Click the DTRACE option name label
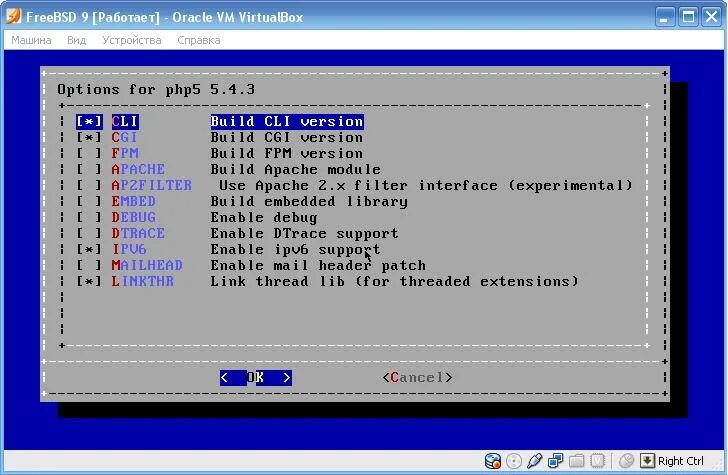The image size is (728, 475). (138, 233)
